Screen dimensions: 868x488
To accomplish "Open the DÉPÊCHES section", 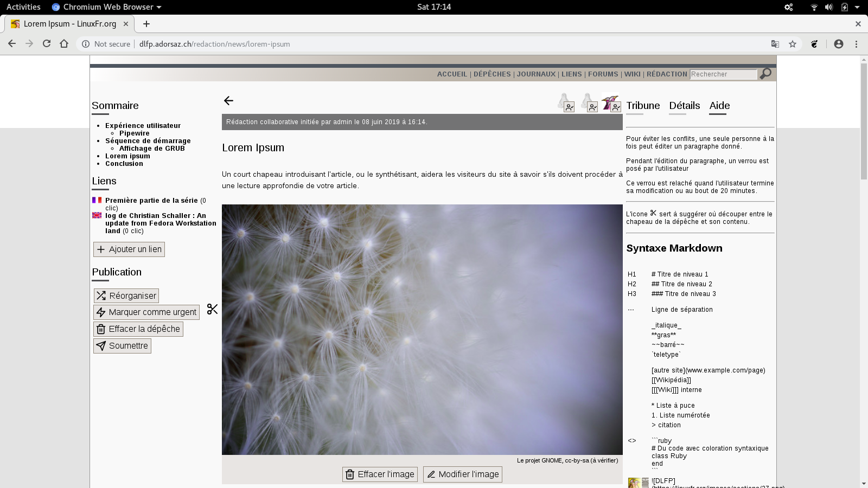I will [x=492, y=74].
